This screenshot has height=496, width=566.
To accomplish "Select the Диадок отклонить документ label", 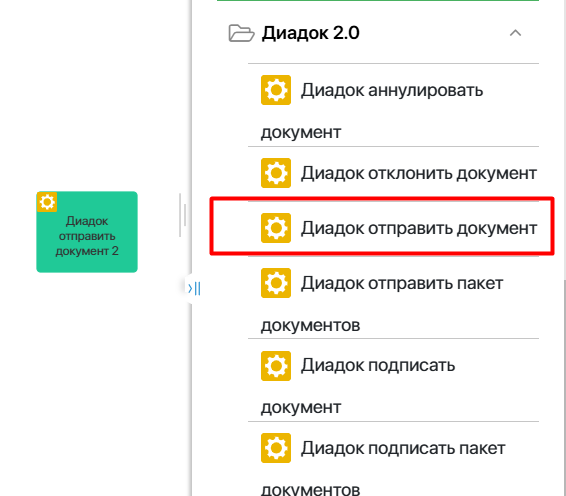I will (419, 173).
